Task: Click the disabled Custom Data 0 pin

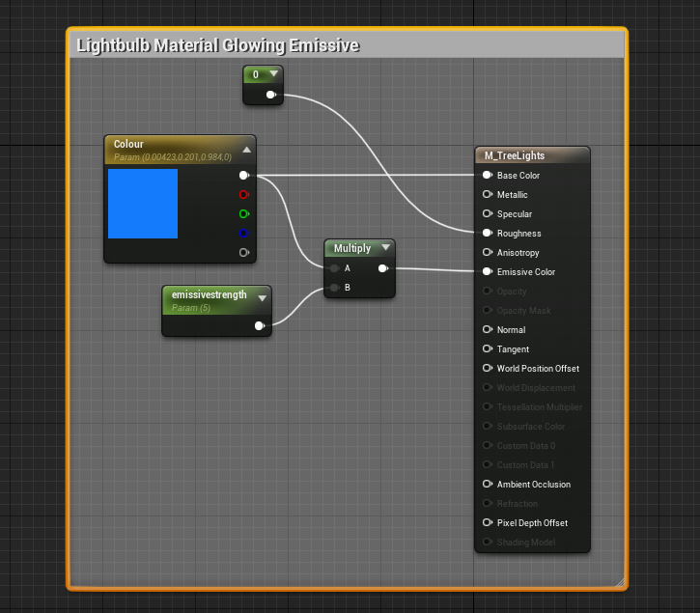Action: click(x=487, y=445)
